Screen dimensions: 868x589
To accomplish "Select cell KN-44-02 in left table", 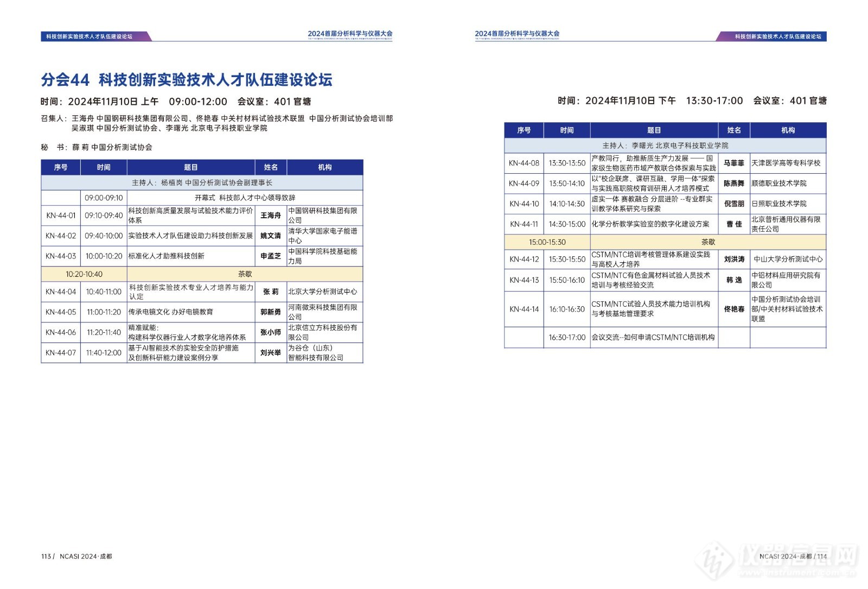I will point(61,236).
